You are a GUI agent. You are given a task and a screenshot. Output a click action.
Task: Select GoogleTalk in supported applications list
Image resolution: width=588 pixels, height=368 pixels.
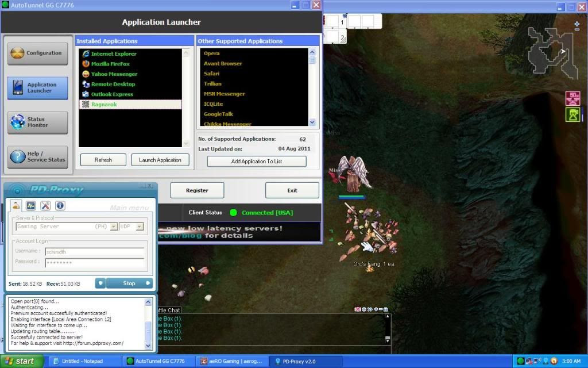pyautogui.click(x=218, y=114)
